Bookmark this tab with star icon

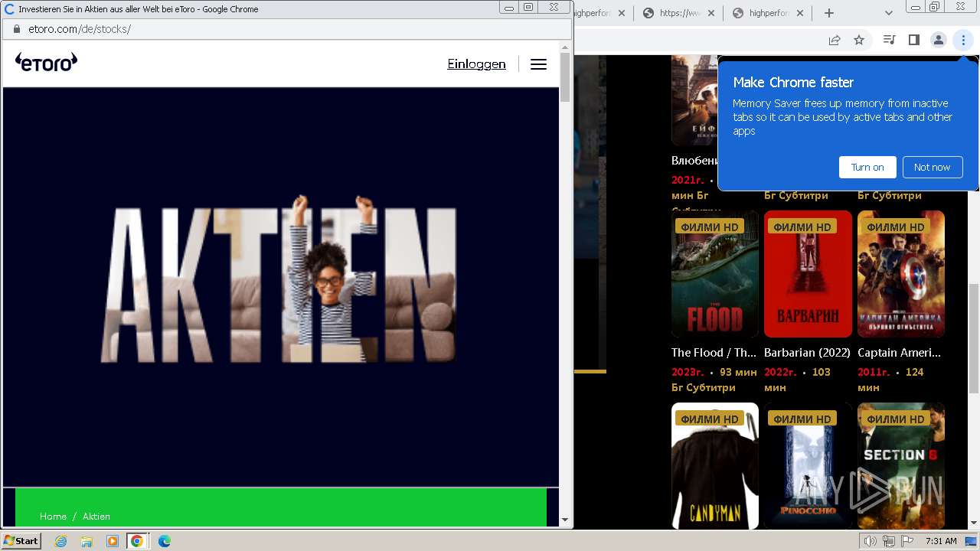[x=859, y=40]
